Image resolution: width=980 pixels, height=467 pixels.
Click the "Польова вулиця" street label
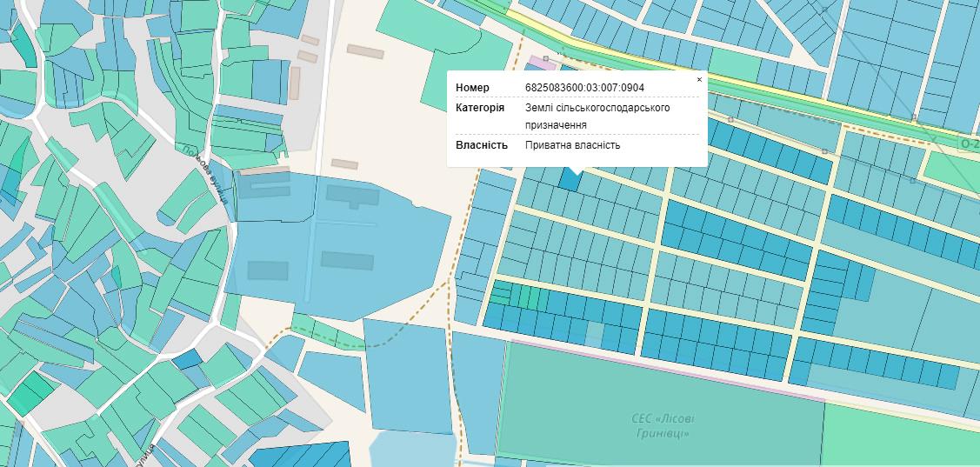[x=205, y=174]
